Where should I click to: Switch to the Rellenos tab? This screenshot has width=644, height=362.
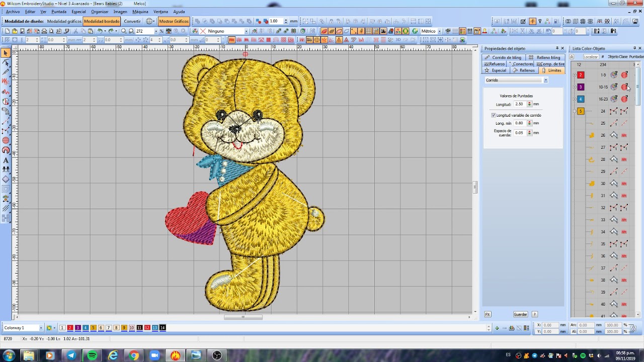tap(524, 70)
